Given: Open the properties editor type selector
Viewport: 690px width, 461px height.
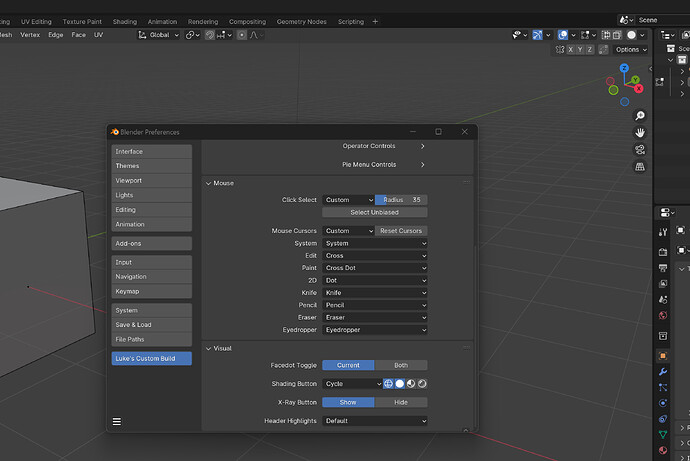Looking at the screenshot, I should click(x=668, y=213).
